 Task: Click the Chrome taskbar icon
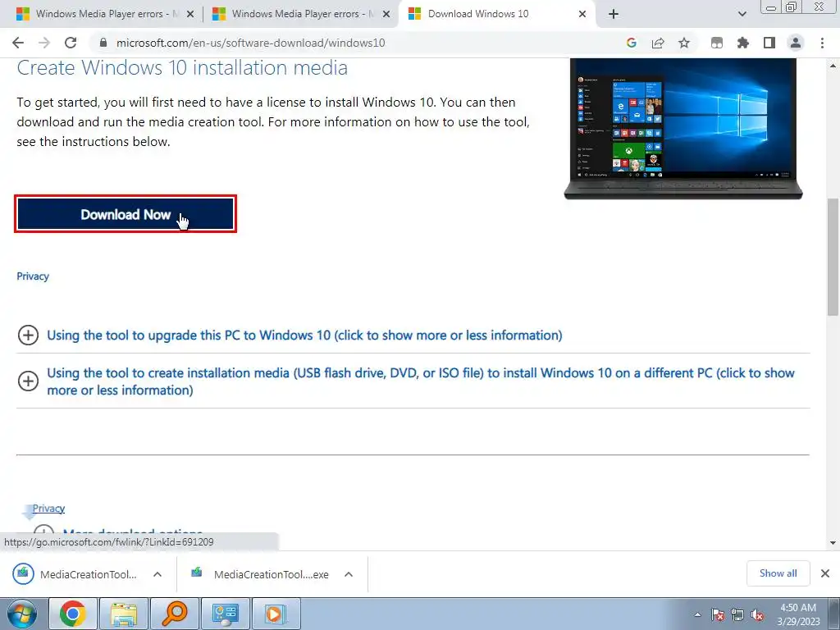(x=73, y=614)
